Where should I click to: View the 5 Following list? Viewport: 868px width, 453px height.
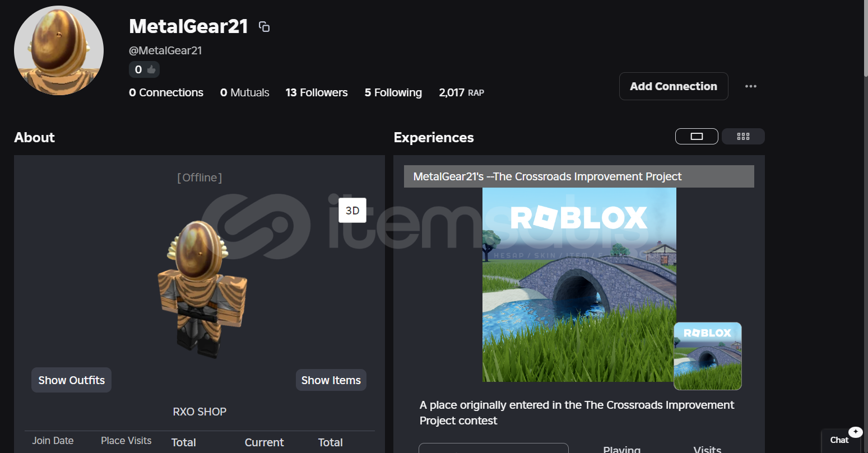(x=393, y=92)
